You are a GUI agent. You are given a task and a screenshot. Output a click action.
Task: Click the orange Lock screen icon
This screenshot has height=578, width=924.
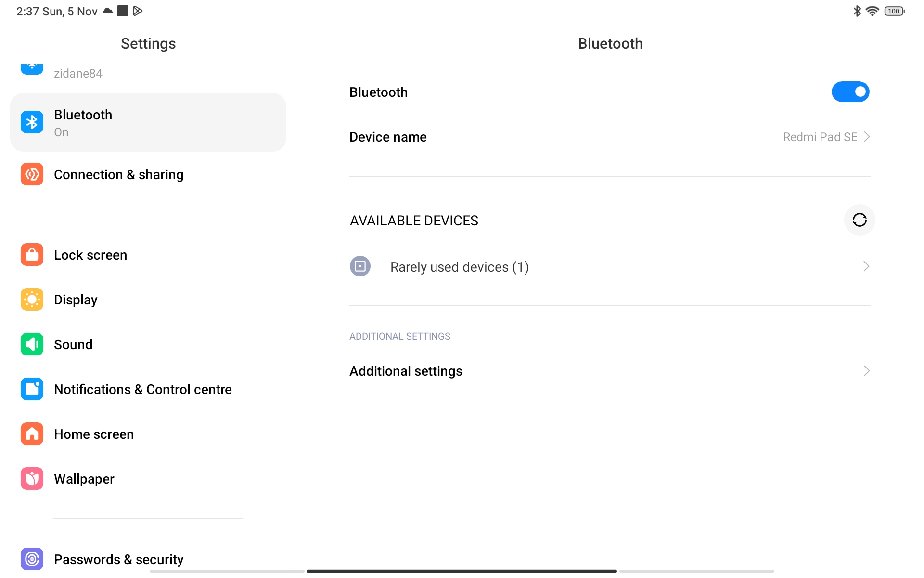32,255
